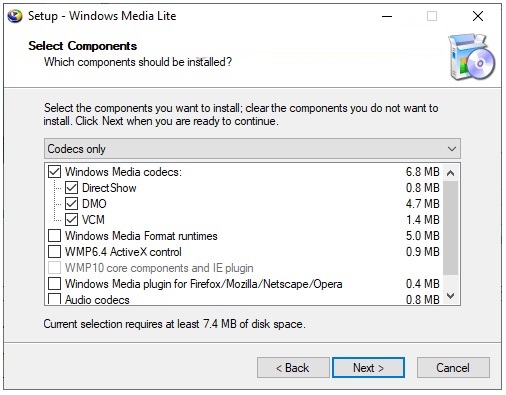Viewport: 506px width, 395px height.
Task: Click the component list scrollbar thumb
Action: 451,228
